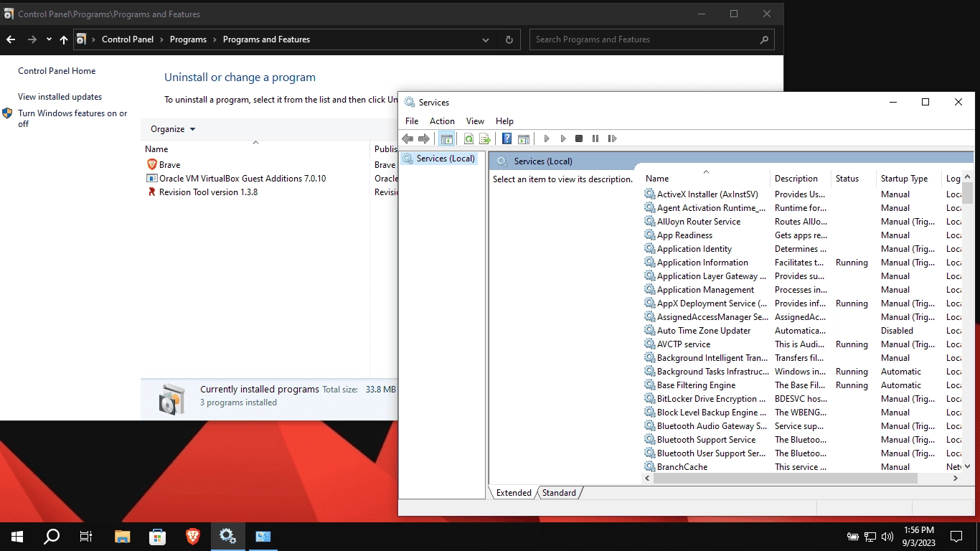Open the Organize dropdown
980x551 pixels.
[173, 129]
